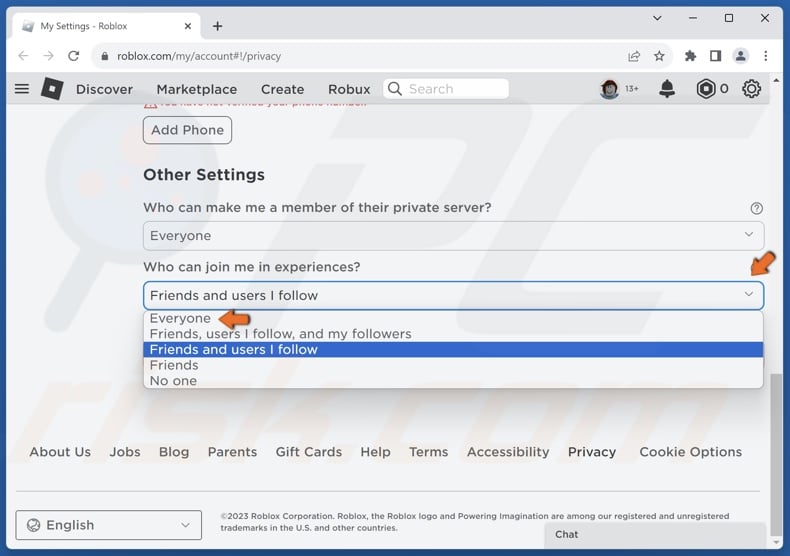Click the private server help question mark
The width and height of the screenshot is (790, 556).
756,208
